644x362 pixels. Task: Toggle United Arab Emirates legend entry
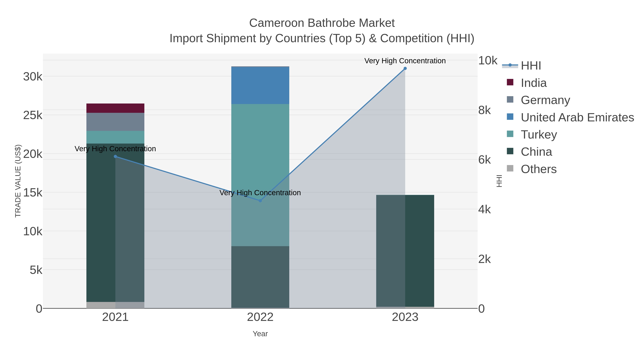click(570, 117)
